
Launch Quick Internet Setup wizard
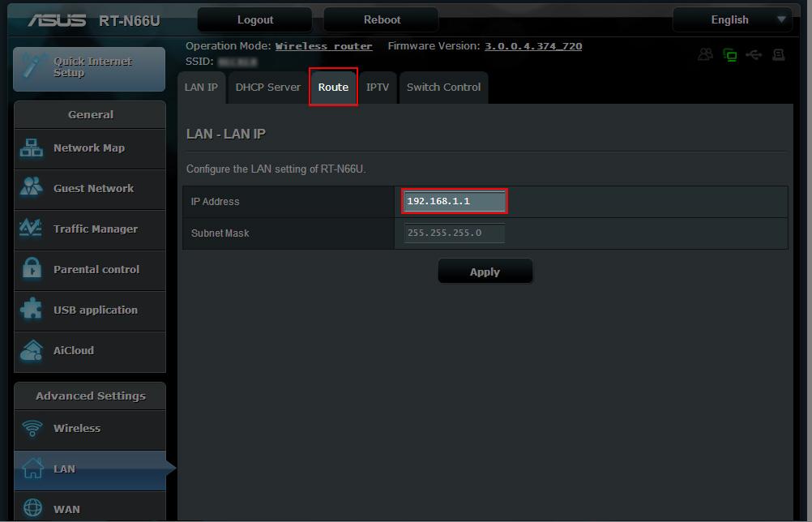[89, 69]
